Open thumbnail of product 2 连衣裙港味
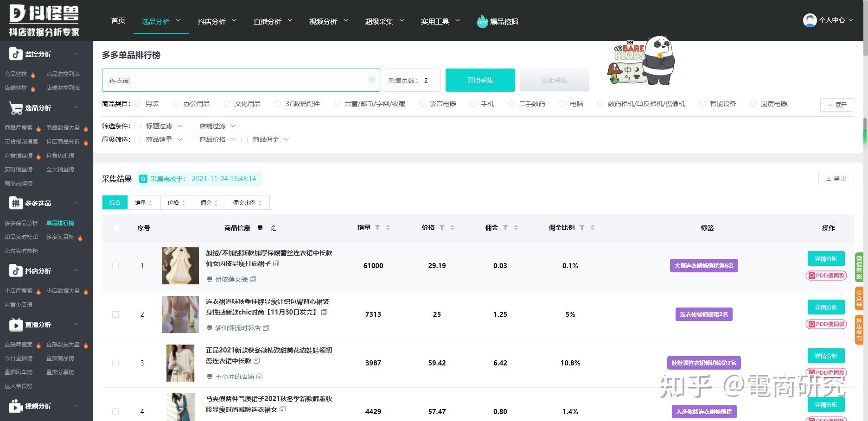 point(180,314)
